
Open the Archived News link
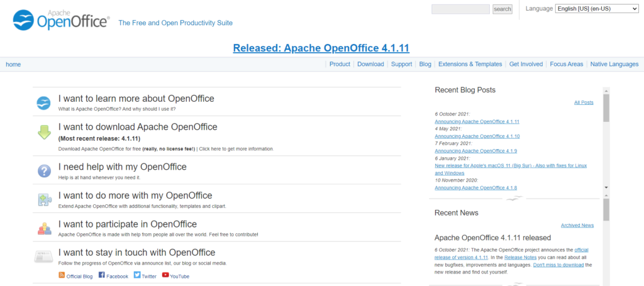pos(577,225)
